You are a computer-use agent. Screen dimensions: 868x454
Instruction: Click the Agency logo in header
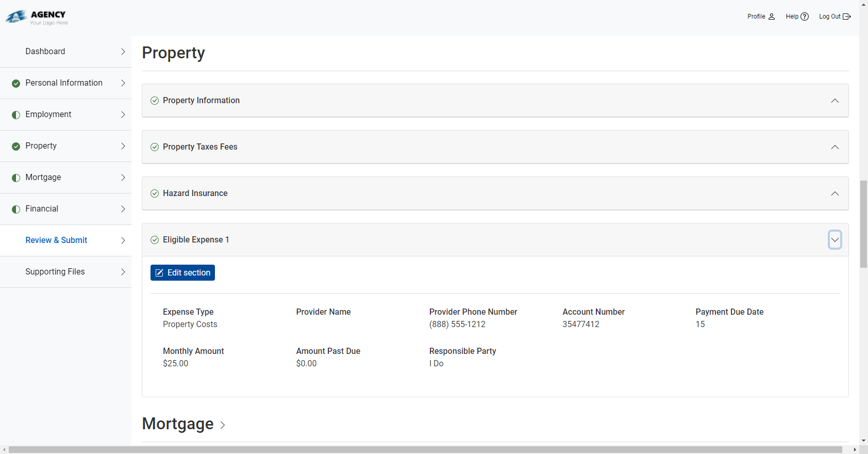(x=37, y=18)
